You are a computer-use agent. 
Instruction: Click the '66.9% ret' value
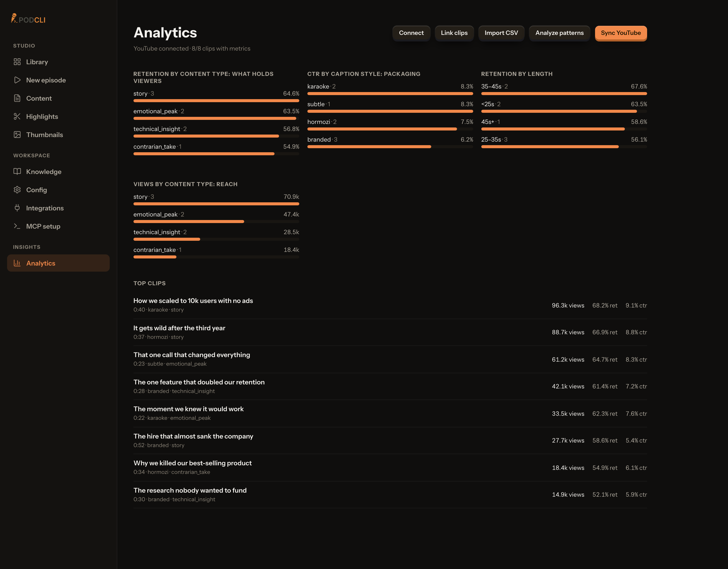point(605,332)
